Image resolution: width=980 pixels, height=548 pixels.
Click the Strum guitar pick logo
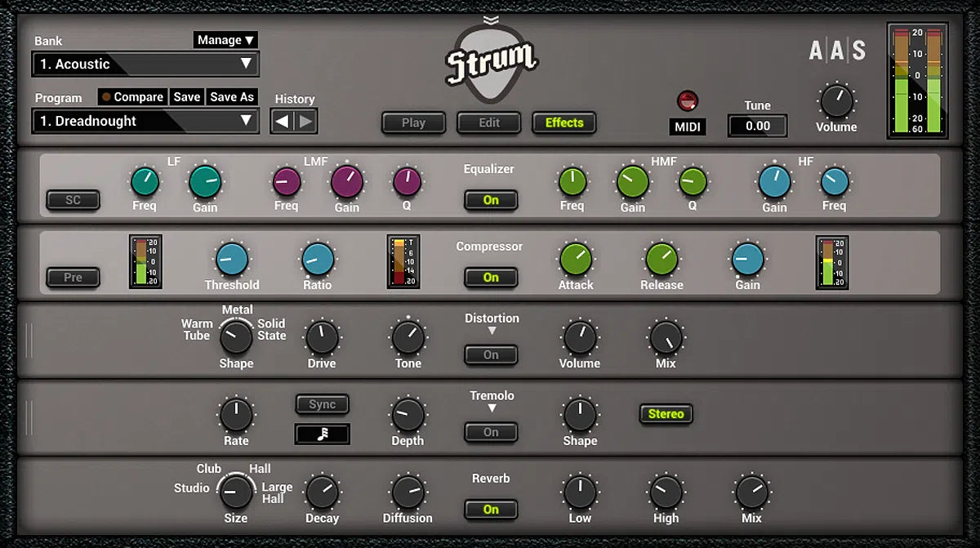pyautogui.click(x=489, y=61)
